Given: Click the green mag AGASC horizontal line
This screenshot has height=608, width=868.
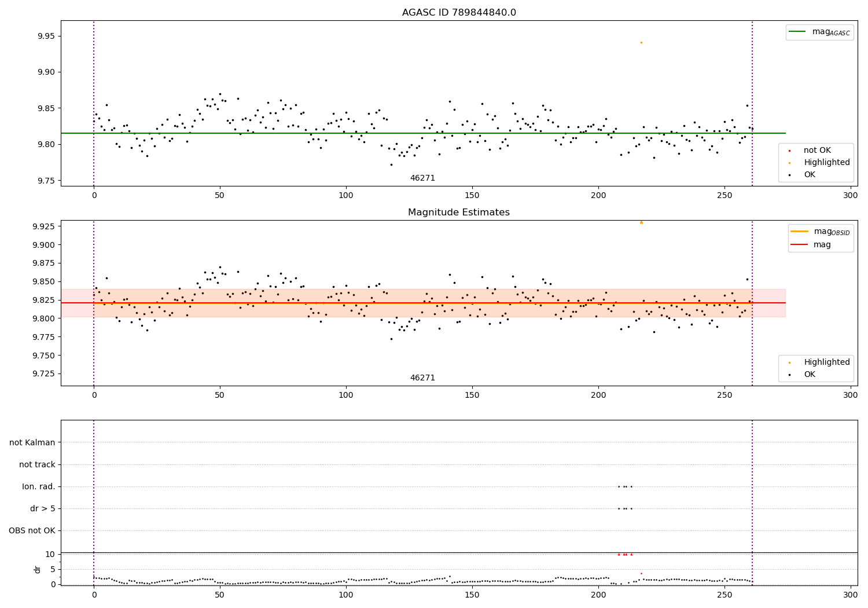Looking at the screenshot, I should (423, 133).
